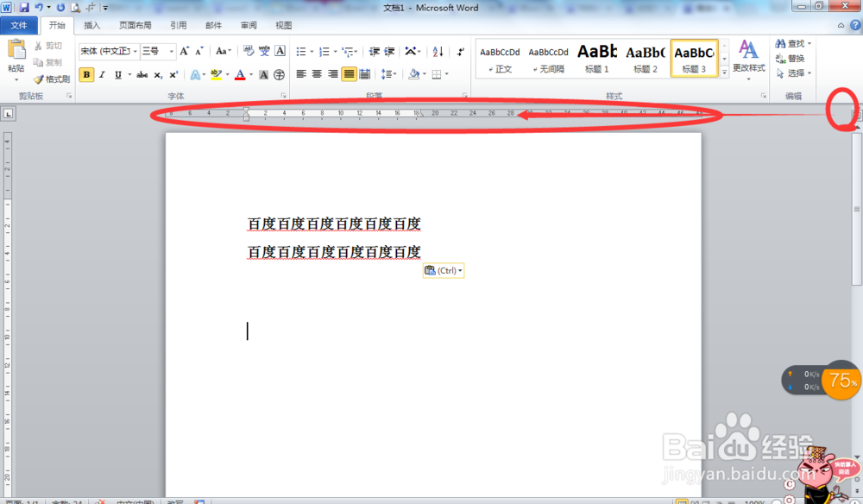Screen dimensions: 863x504
Task: Click the Redo icon in quick access toolbar
Action: click(60, 8)
